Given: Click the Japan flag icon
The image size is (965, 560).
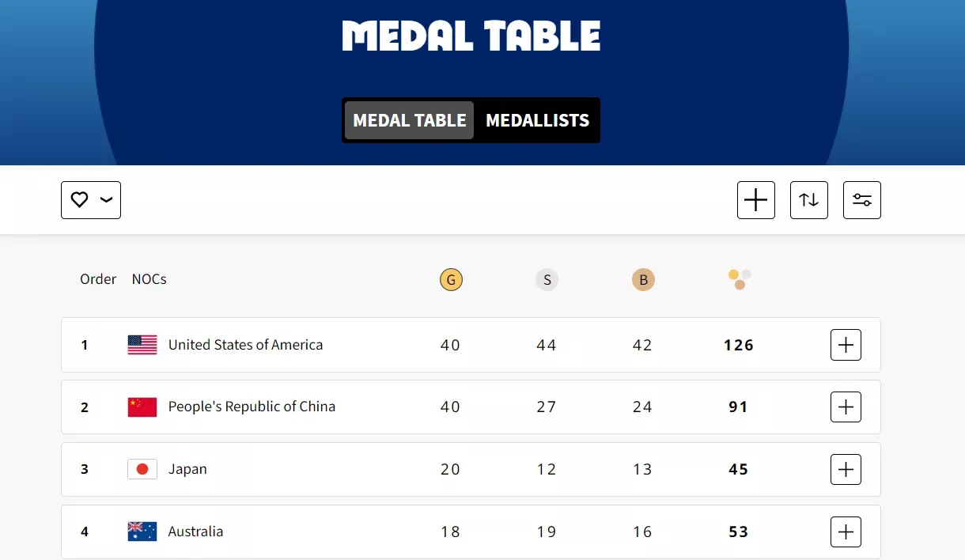Looking at the screenshot, I should [142, 469].
